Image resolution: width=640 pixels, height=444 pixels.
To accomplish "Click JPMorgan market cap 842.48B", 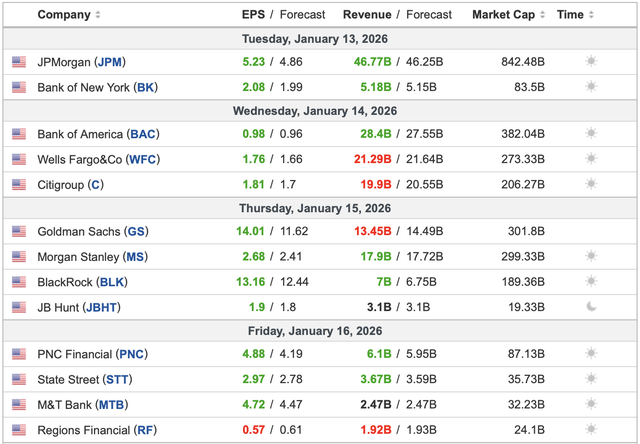I will point(523,62).
